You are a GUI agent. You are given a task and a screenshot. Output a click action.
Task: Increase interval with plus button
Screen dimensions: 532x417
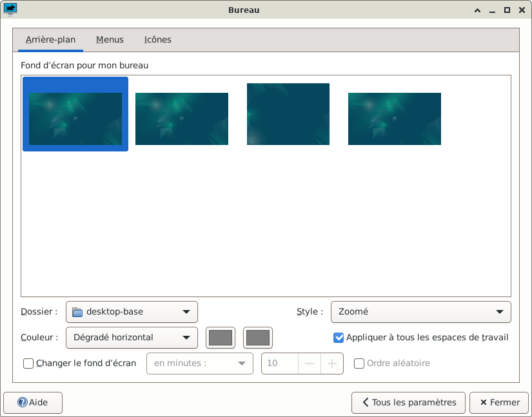(332, 364)
